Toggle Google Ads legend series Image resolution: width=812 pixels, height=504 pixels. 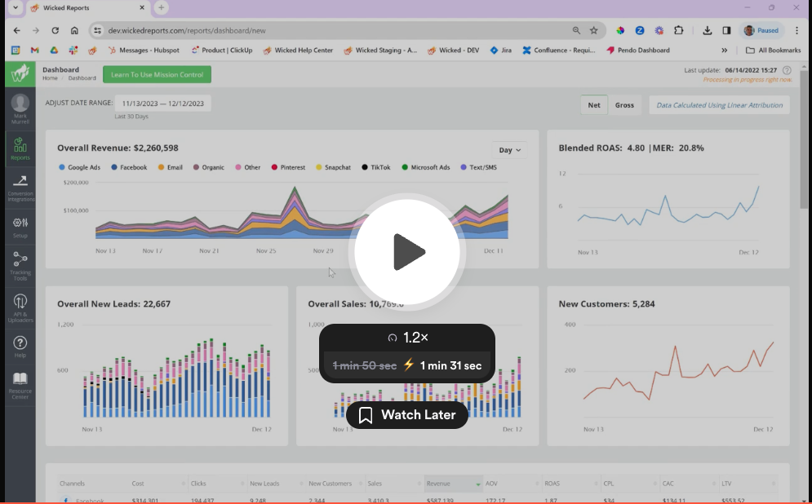click(x=79, y=167)
